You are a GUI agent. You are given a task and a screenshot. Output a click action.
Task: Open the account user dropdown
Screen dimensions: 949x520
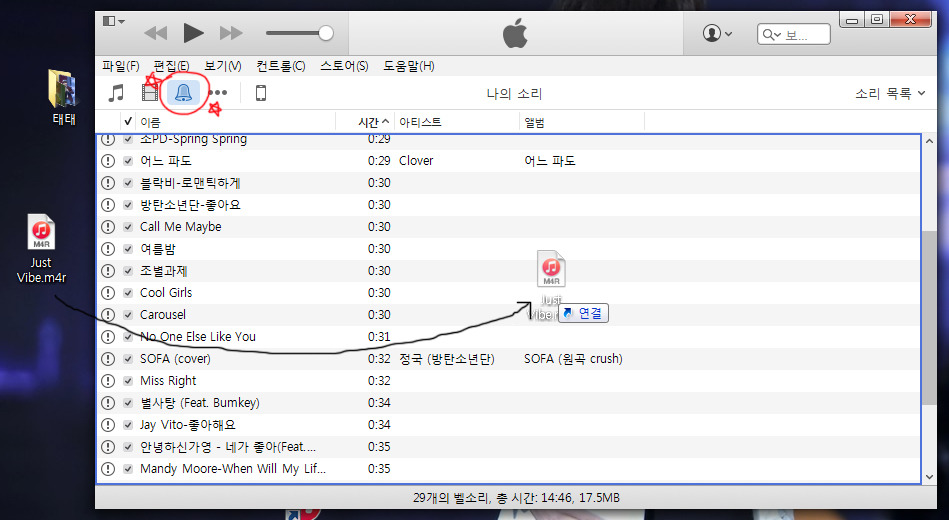tap(717, 33)
